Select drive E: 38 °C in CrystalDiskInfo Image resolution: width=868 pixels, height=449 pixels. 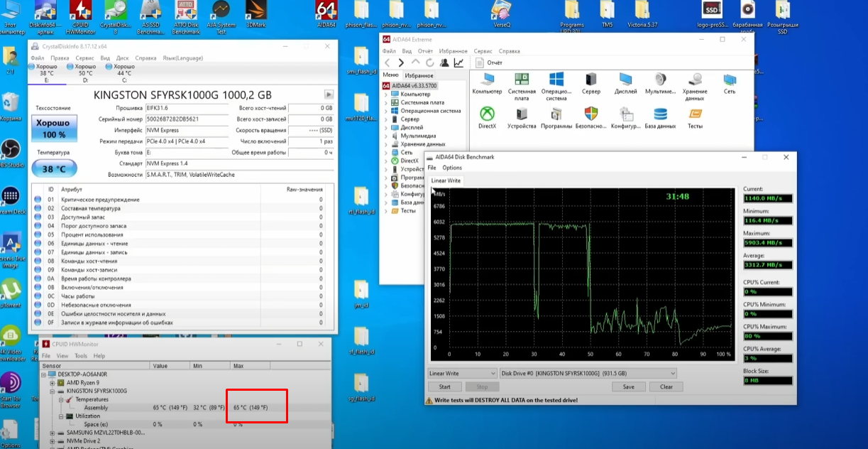tap(45, 73)
